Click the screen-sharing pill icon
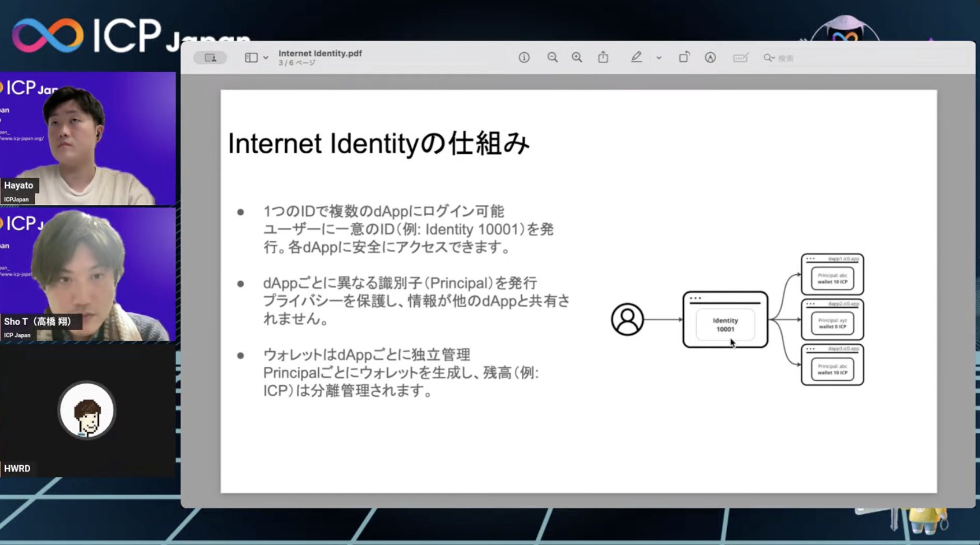The height and width of the screenshot is (545, 980). 210,57
